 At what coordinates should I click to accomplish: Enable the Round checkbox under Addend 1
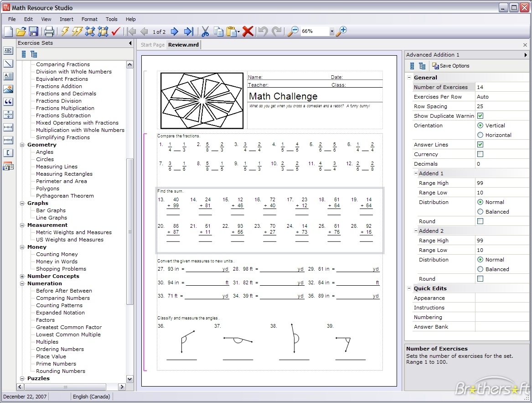point(480,221)
